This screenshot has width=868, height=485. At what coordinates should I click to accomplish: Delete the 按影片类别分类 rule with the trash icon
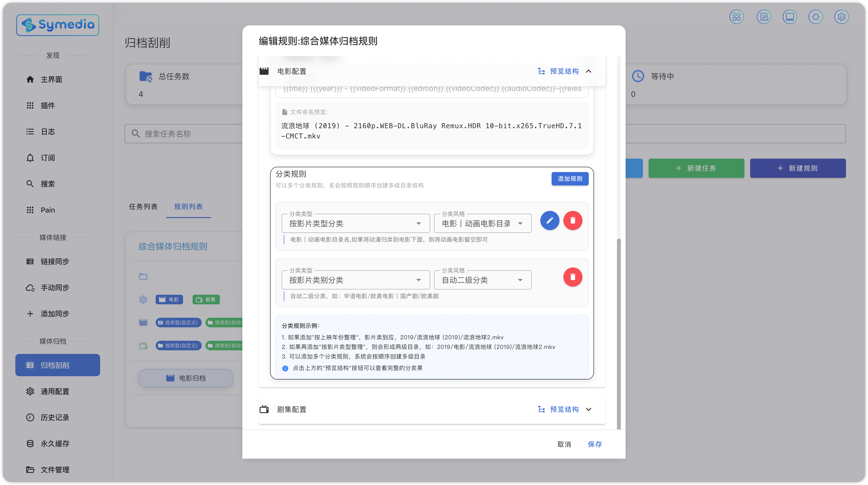pos(572,277)
